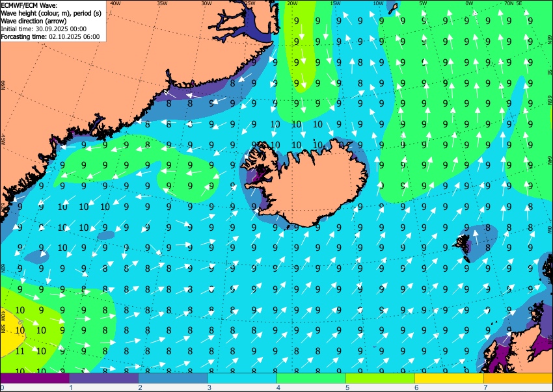Click the small Jan Mayen island

coord(393,8)
